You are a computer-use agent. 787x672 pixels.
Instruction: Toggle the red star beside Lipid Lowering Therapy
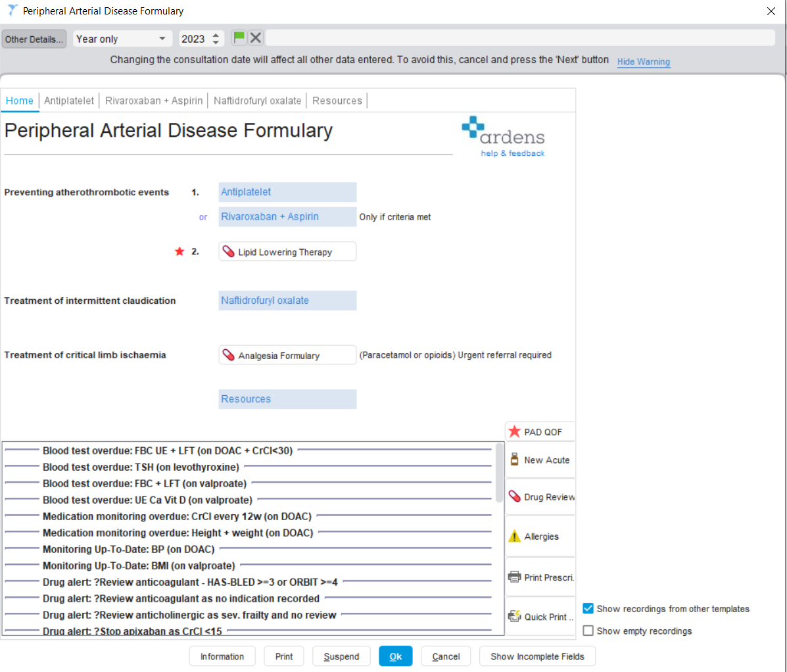(x=179, y=251)
